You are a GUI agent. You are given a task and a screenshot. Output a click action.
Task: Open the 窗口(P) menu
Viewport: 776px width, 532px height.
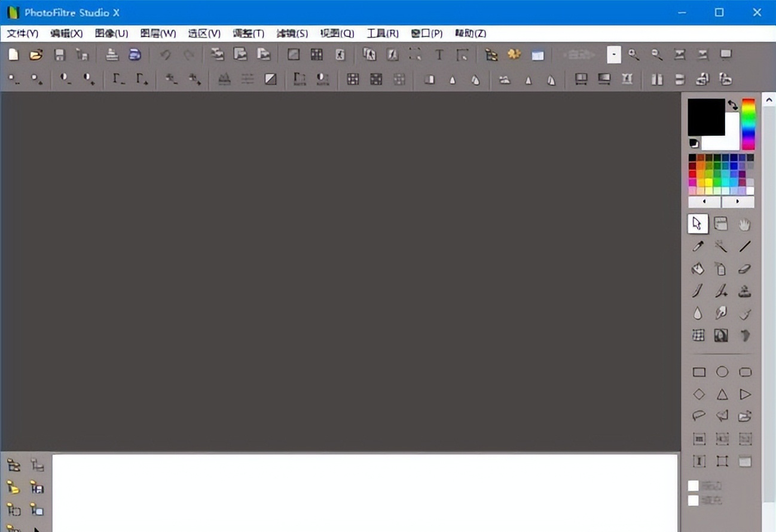[426, 33]
